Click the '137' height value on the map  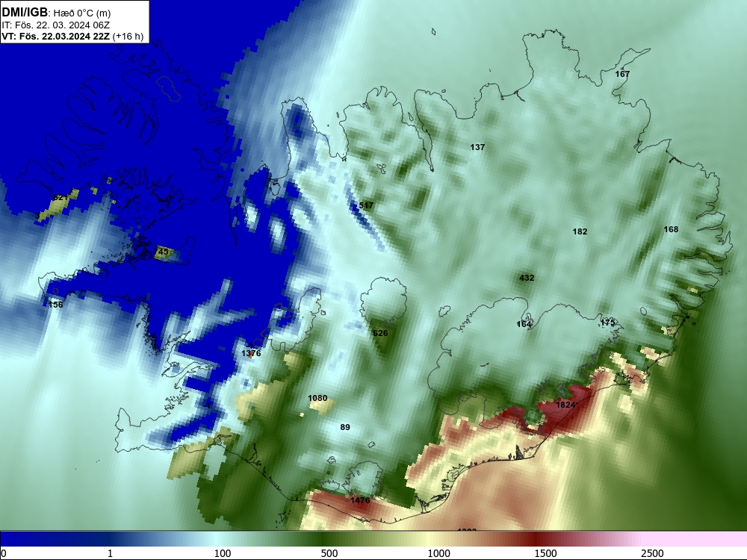click(477, 147)
